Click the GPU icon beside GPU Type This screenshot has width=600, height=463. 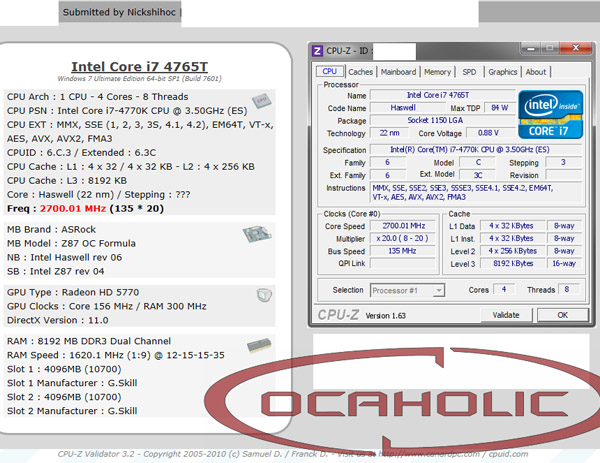[x=264, y=295]
